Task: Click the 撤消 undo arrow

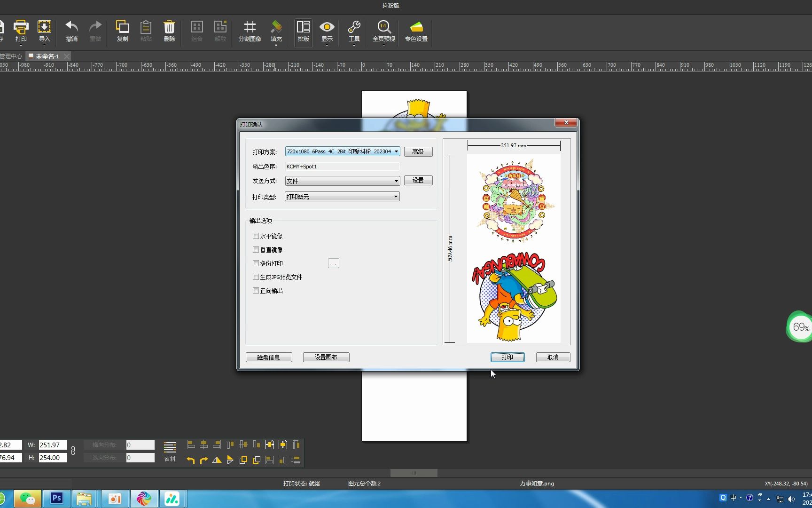Action: [71, 27]
